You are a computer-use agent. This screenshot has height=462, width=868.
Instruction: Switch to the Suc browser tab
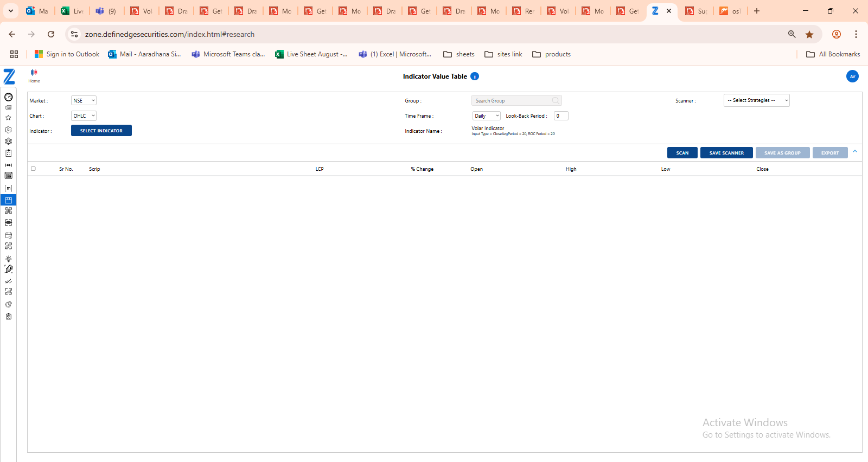coord(696,11)
